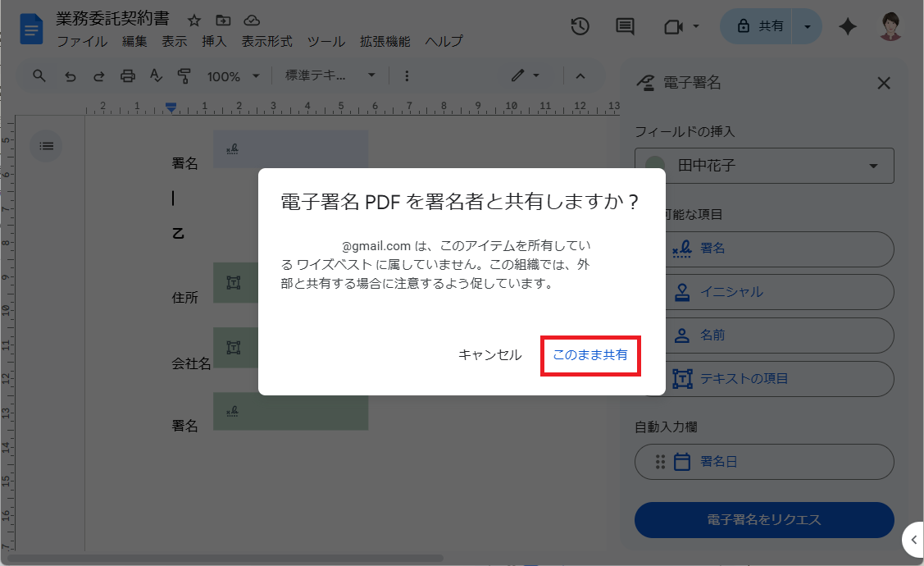Viewport: 924px width, 566px height.
Task: Select the paint format tool
Action: [x=184, y=75]
